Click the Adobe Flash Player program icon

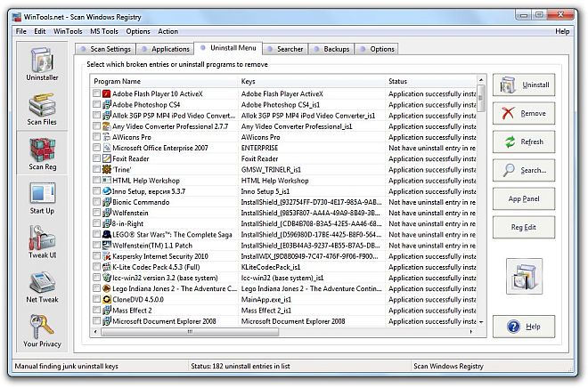pos(107,93)
